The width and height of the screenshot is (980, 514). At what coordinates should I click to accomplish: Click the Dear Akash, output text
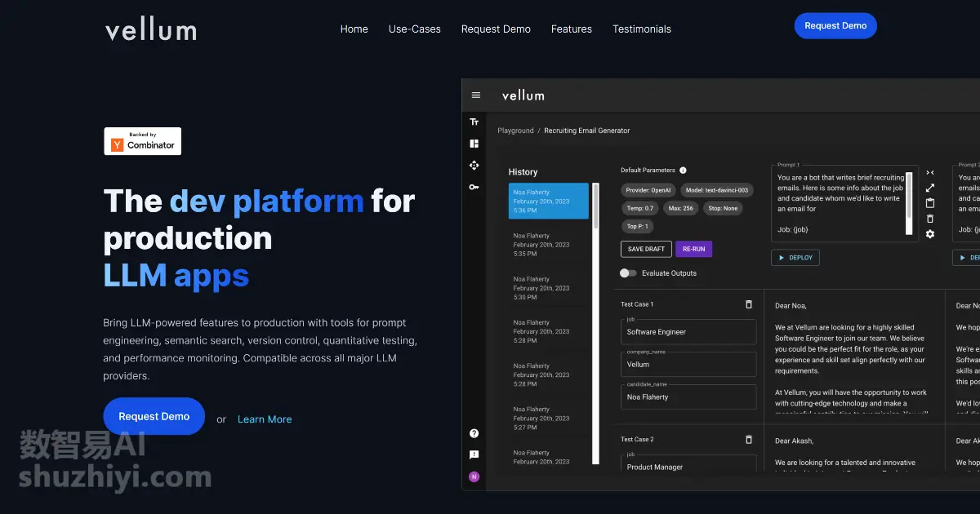794,441
